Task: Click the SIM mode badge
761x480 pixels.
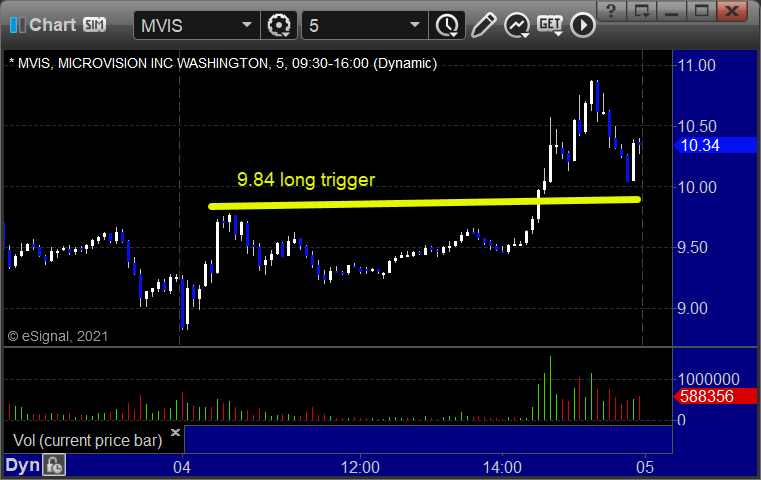Action: coord(94,24)
